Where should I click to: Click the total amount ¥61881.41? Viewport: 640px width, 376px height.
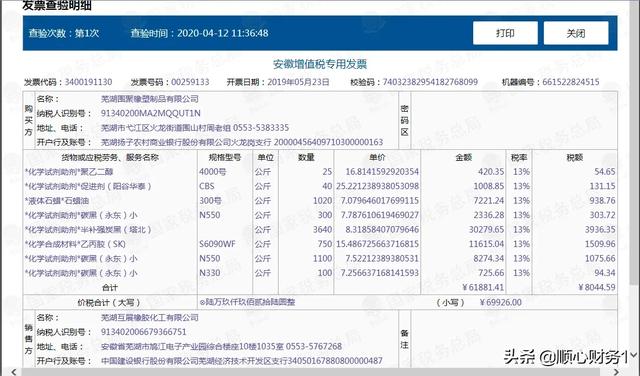pyautogui.click(x=483, y=287)
